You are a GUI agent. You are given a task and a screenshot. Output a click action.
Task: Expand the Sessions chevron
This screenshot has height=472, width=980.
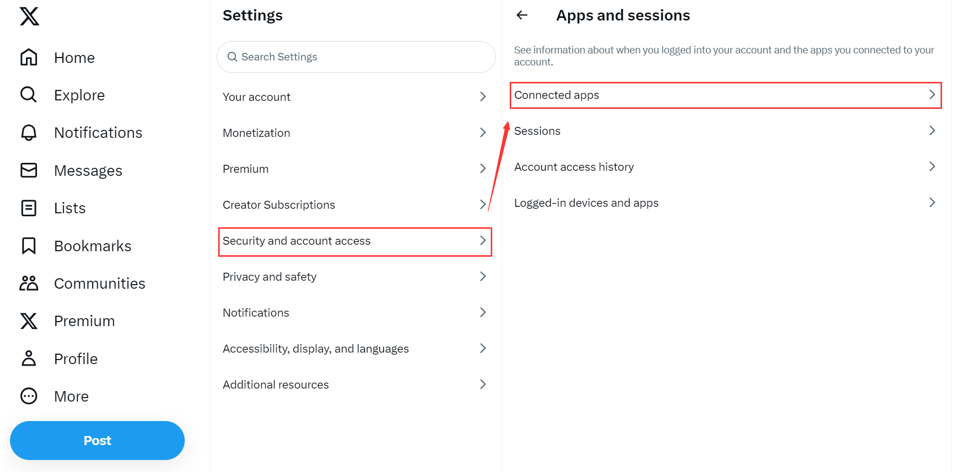[932, 131]
